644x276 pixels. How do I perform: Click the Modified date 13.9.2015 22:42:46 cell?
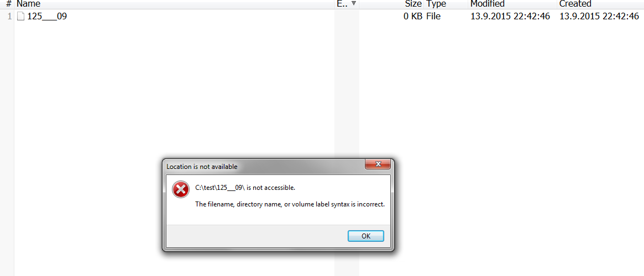click(x=510, y=17)
